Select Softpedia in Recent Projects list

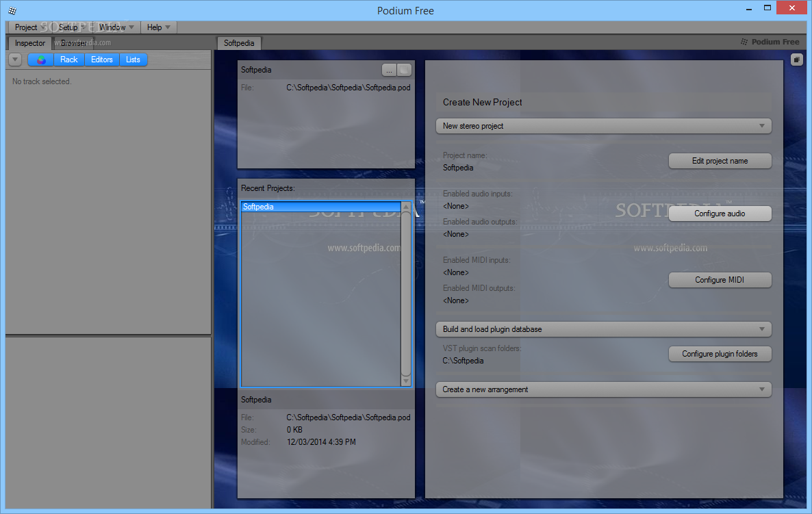point(321,207)
